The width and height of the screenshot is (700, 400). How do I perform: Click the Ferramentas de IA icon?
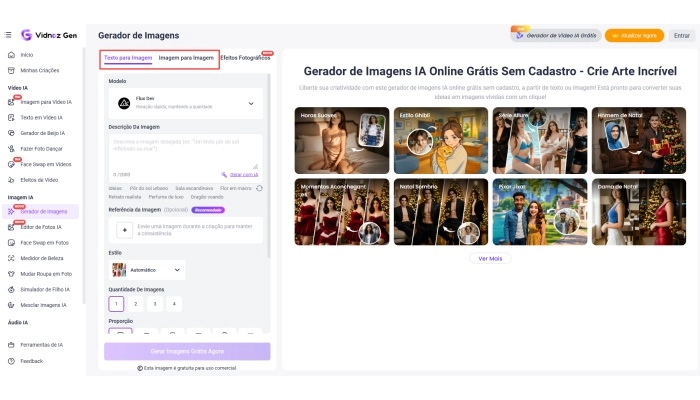point(11,345)
